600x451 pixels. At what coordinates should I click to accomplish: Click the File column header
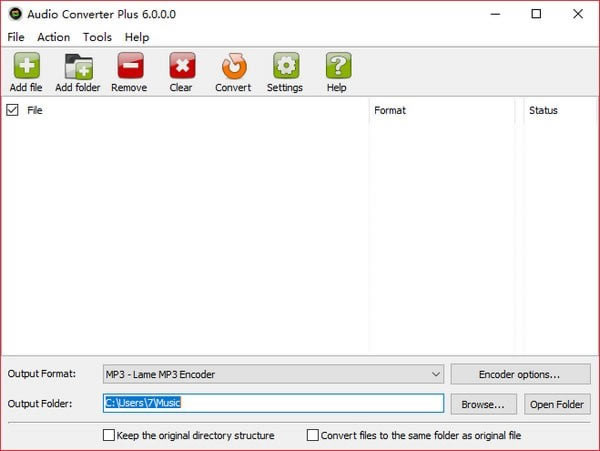(34, 111)
